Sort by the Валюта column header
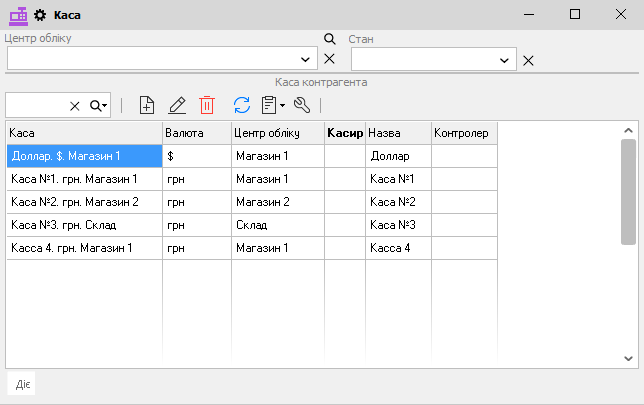644x405 pixels. (x=196, y=132)
